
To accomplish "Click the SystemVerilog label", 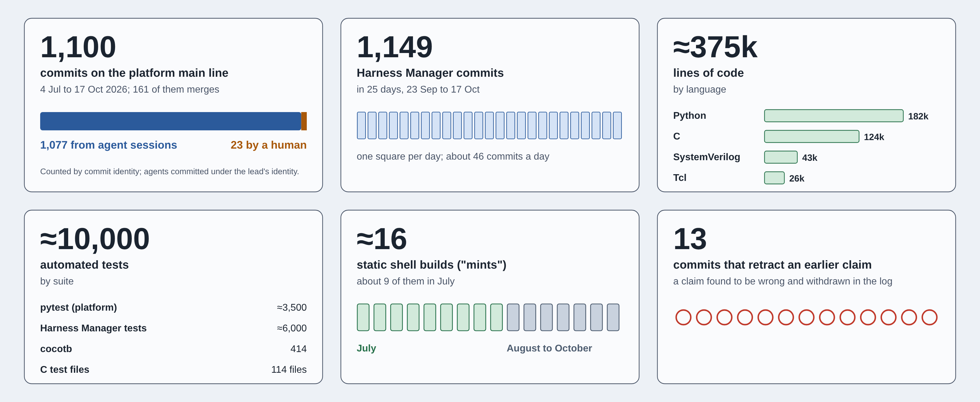I will tap(707, 157).
